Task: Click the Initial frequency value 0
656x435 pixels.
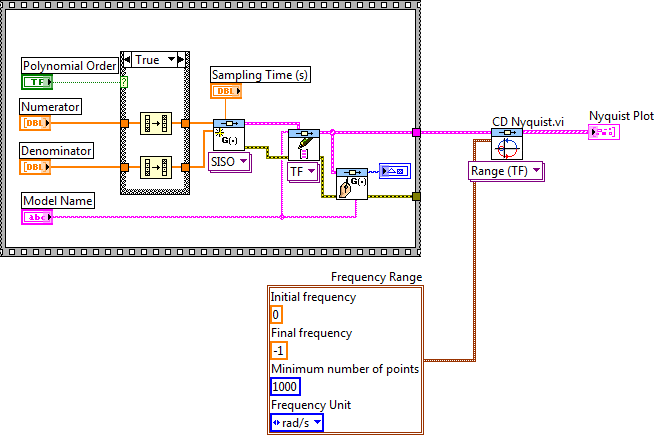Action: pyautogui.click(x=276, y=315)
